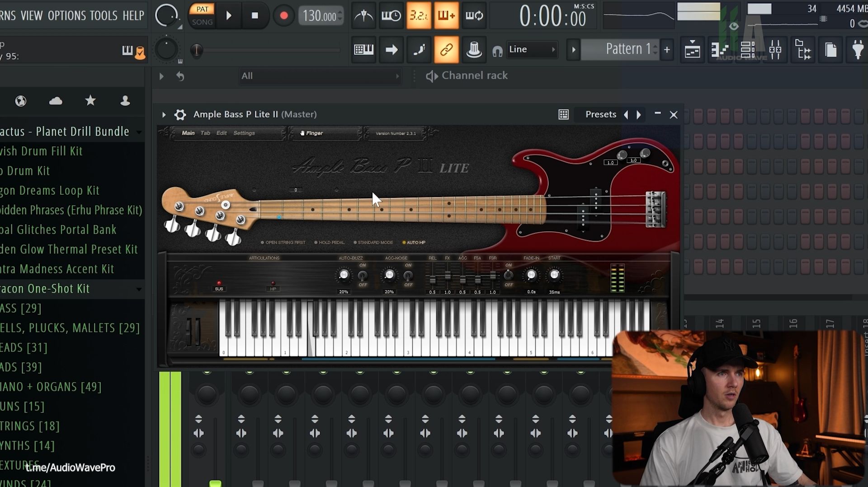Expand pattern selector arrow left of Pattern 1
Screen dimensions: 868x487
573,50
